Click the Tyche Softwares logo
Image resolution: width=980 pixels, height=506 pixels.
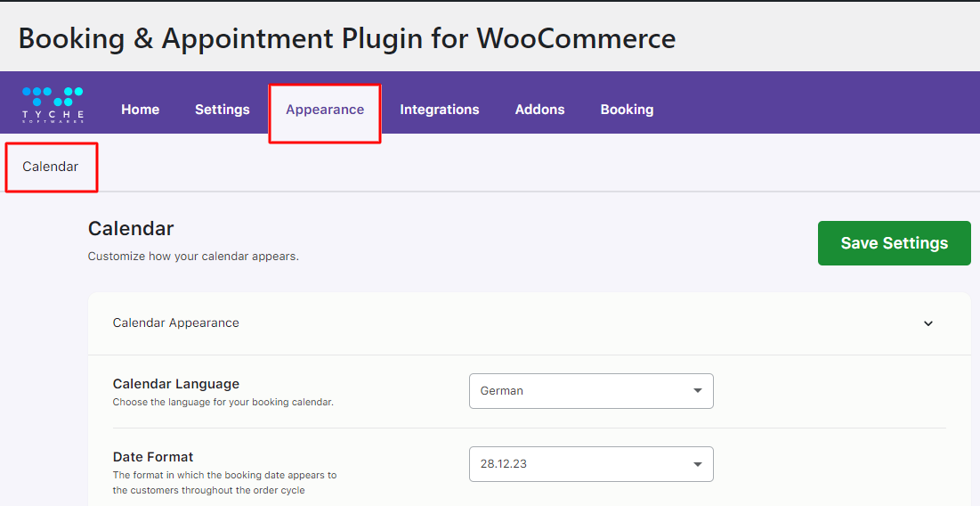[53, 104]
